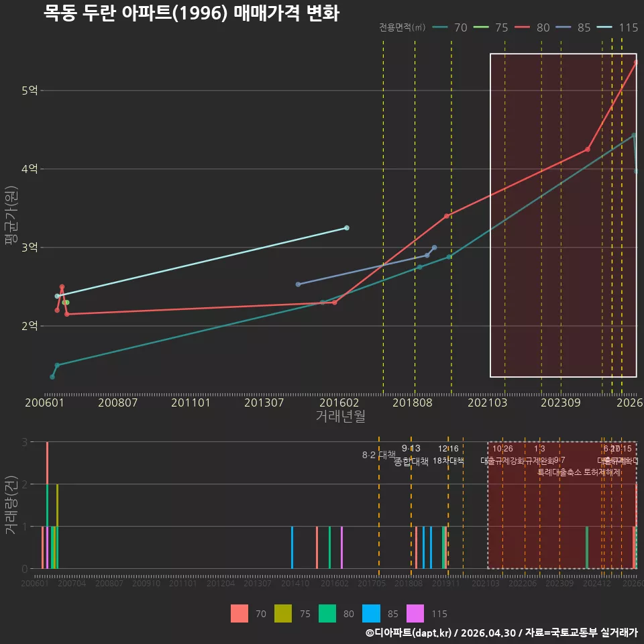Click the 12·16 18차대책 annotation label
The image size is (644, 644).
[x=448, y=455]
